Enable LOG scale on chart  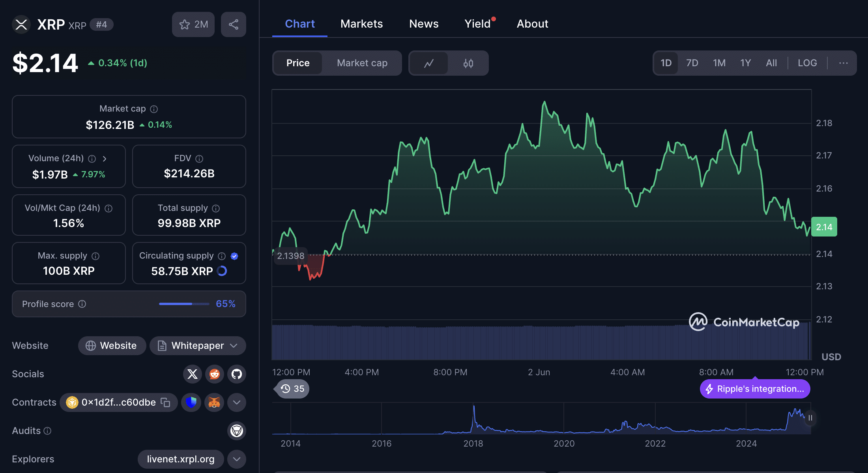[x=807, y=63]
